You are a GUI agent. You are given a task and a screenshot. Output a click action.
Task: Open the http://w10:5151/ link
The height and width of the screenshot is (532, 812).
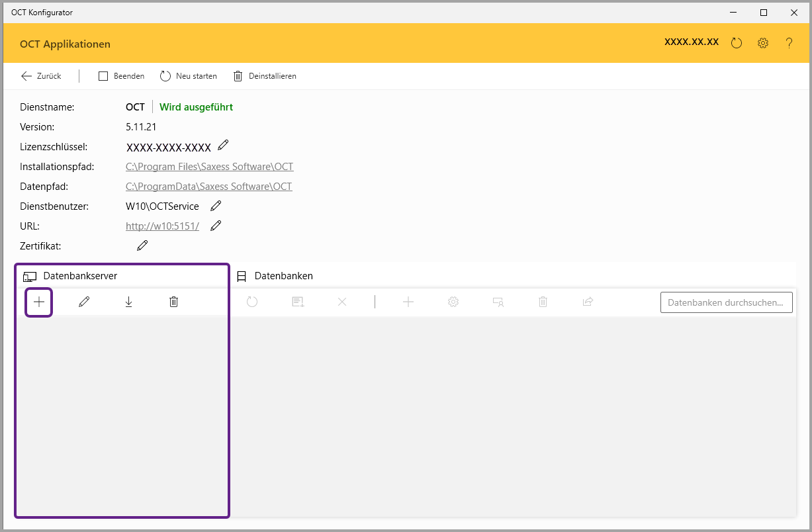coord(162,226)
